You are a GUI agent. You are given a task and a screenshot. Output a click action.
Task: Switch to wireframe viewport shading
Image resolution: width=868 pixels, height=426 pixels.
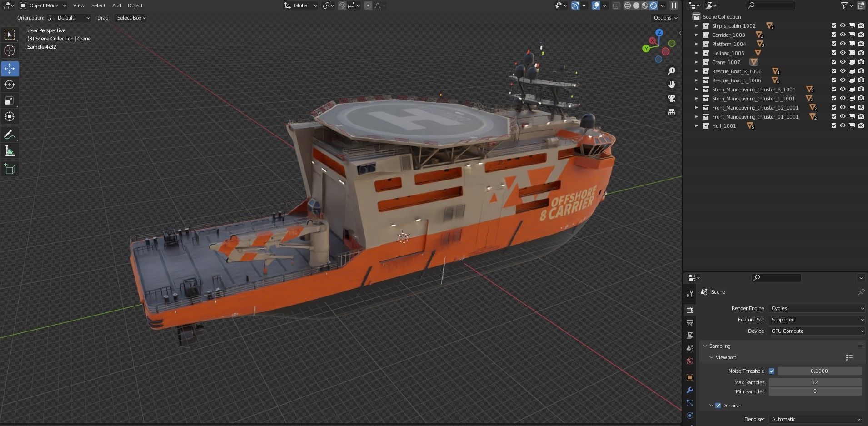[x=628, y=5]
